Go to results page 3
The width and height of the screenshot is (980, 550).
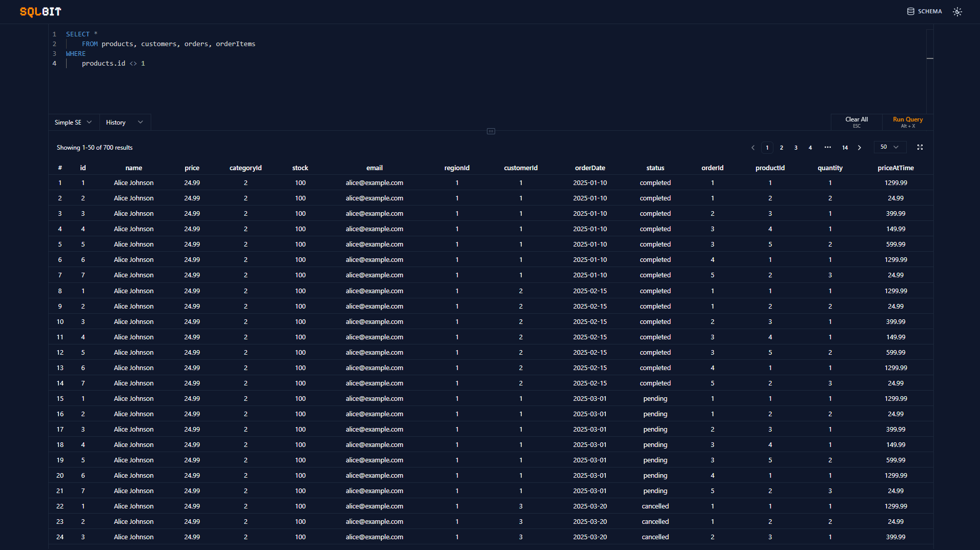pyautogui.click(x=796, y=148)
